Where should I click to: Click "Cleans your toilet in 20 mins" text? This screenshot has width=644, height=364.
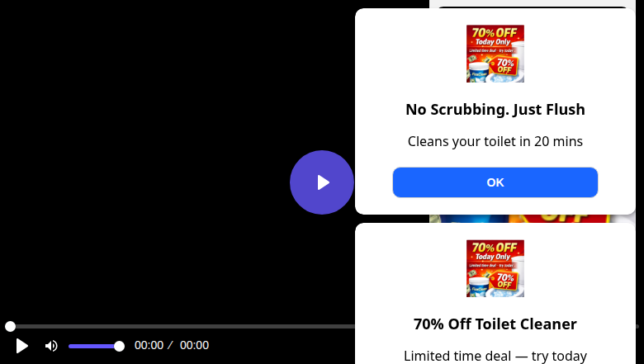click(x=495, y=141)
